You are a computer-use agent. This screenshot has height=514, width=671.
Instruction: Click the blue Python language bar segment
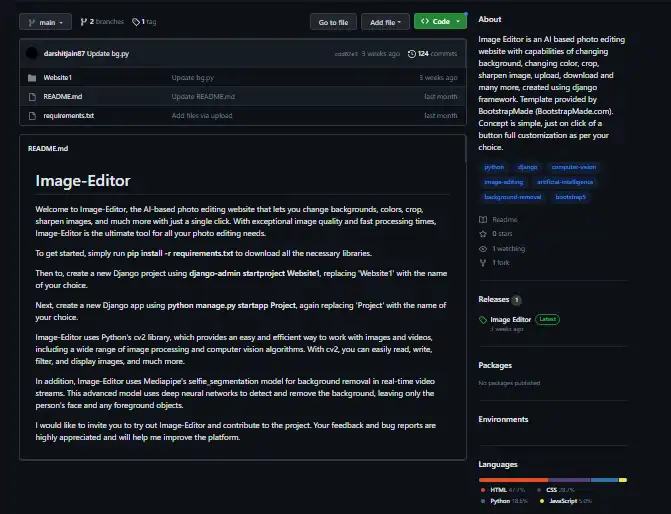[x=604, y=480]
